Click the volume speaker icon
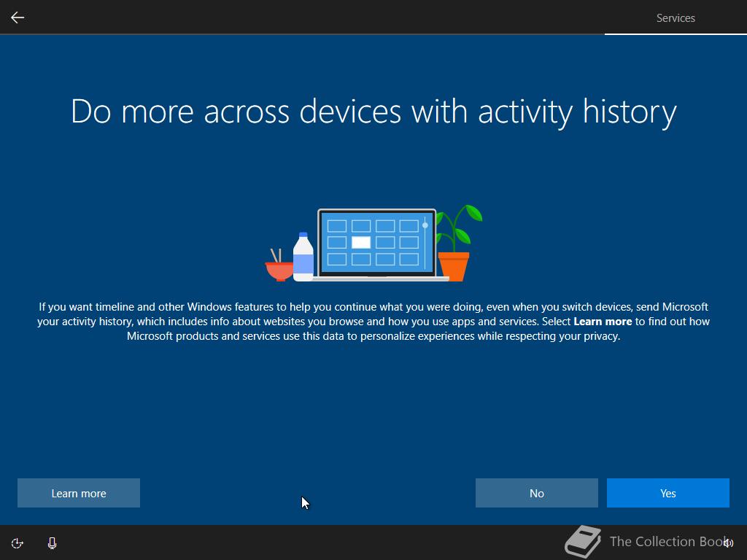This screenshot has width=747, height=560. tap(729, 542)
